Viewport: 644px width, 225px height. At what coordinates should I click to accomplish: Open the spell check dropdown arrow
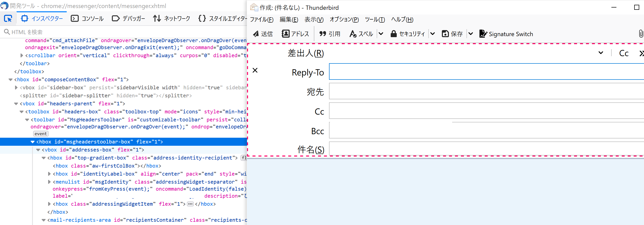(x=381, y=34)
